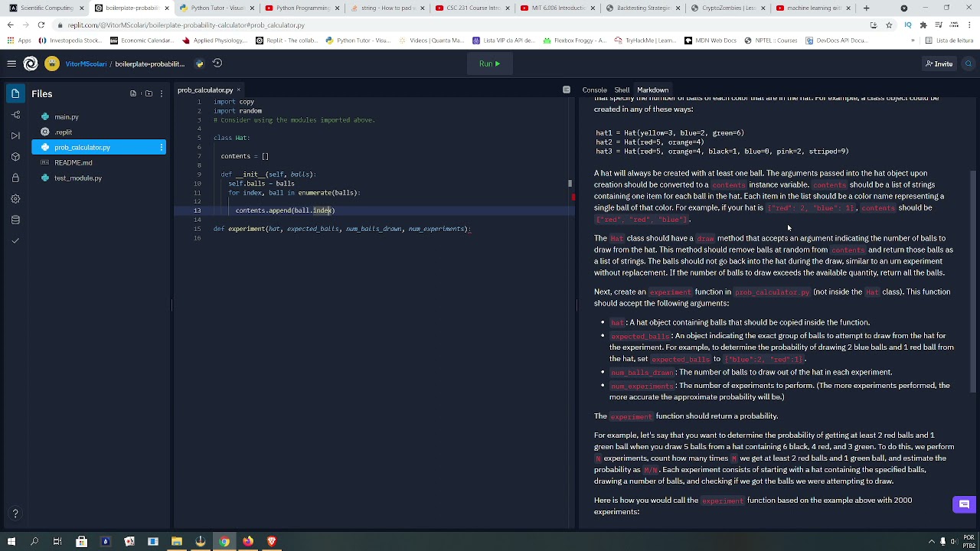The height and width of the screenshot is (551, 980).
Task: Open the user avatar next to VitorMScolari
Action: [x=52, y=64]
